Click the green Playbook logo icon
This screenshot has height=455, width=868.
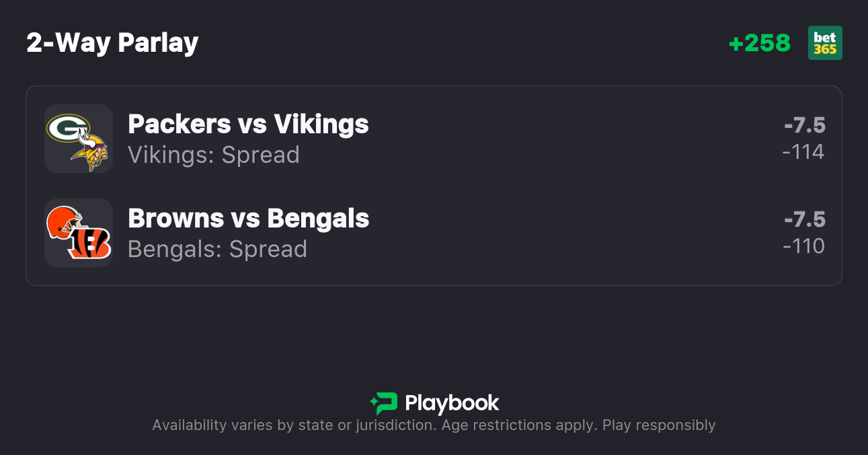pos(384,403)
